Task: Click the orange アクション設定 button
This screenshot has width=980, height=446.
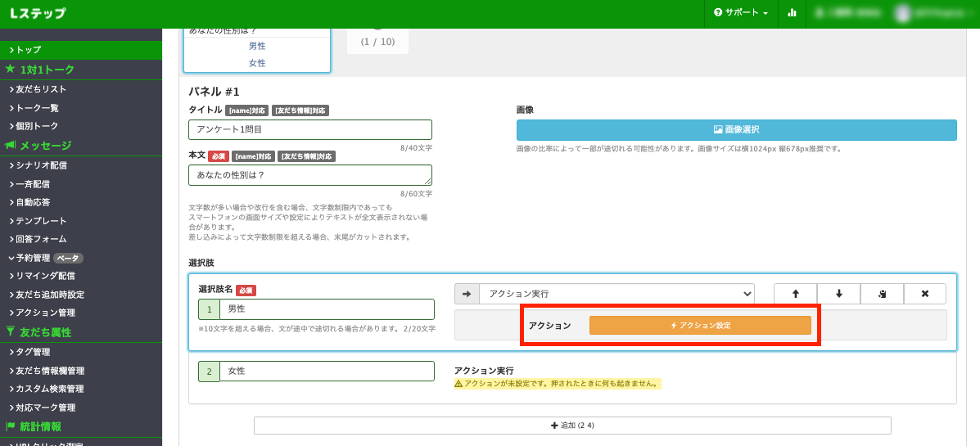Action: 700,326
